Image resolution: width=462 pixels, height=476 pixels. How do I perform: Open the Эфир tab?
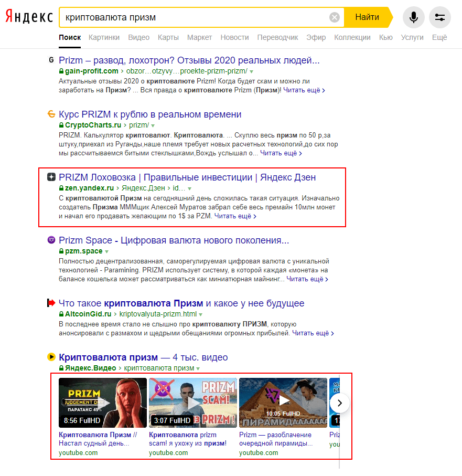tap(316, 37)
